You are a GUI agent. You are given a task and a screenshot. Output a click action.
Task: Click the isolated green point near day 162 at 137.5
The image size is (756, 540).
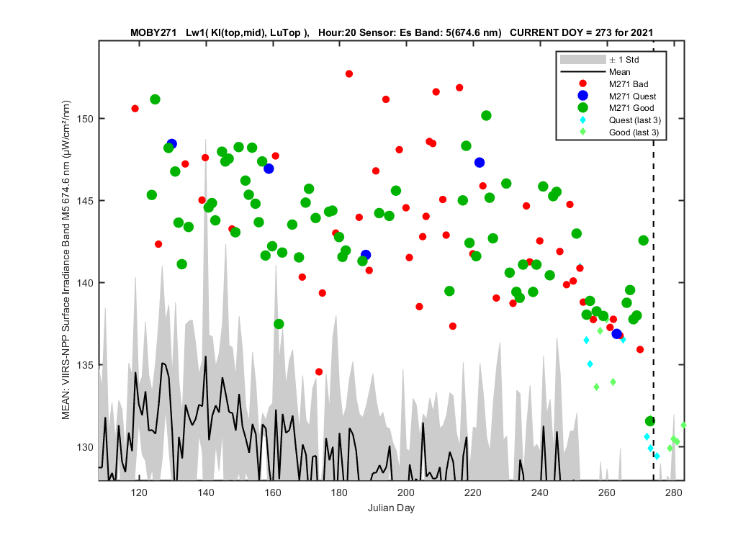click(279, 324)
